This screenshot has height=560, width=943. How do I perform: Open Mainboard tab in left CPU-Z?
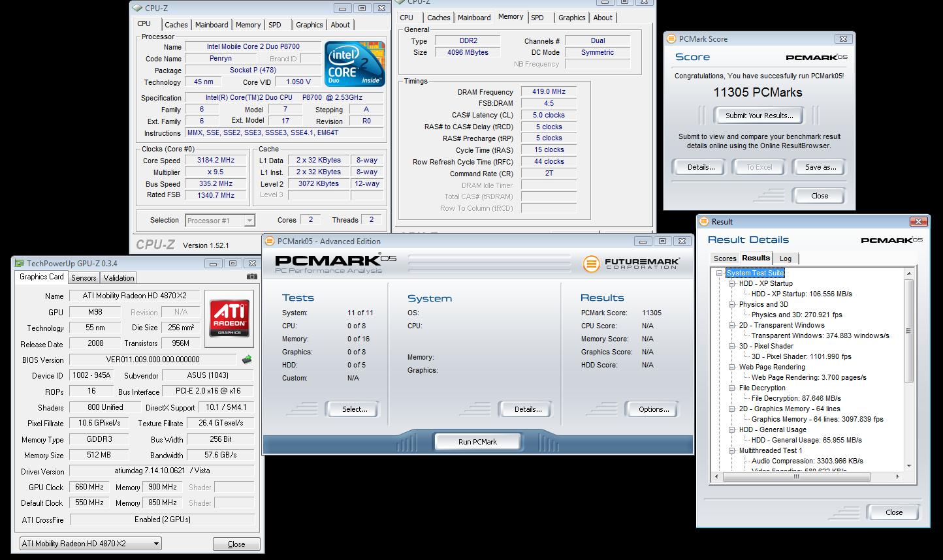(x=212, y=25)
